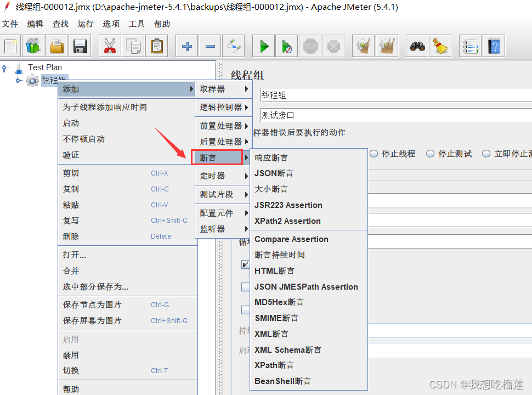Collapse the Test Plan tree node

(x=4, y=68)
